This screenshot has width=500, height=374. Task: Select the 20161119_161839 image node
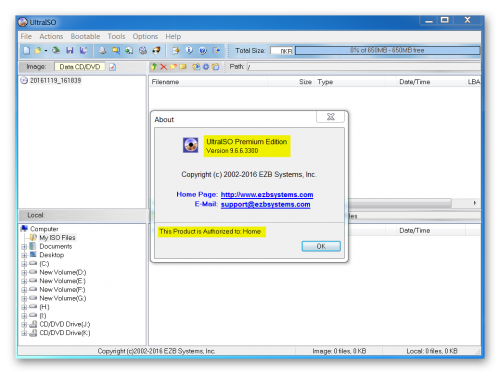(55, 81)
